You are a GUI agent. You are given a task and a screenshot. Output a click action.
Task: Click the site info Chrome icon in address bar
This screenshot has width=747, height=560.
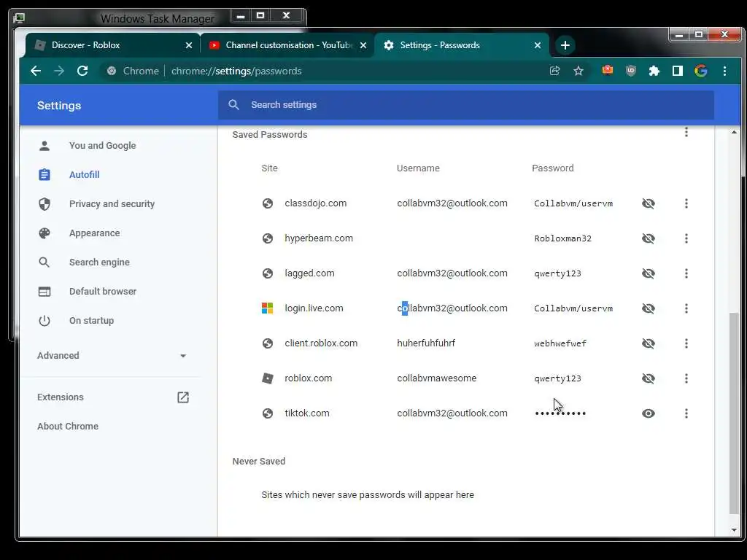112,71
